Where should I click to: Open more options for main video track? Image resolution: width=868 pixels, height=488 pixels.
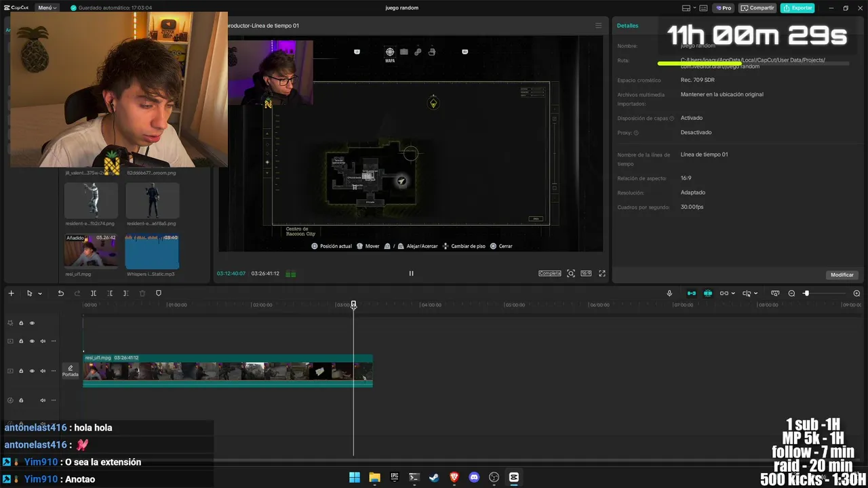[x=54, y=371]
